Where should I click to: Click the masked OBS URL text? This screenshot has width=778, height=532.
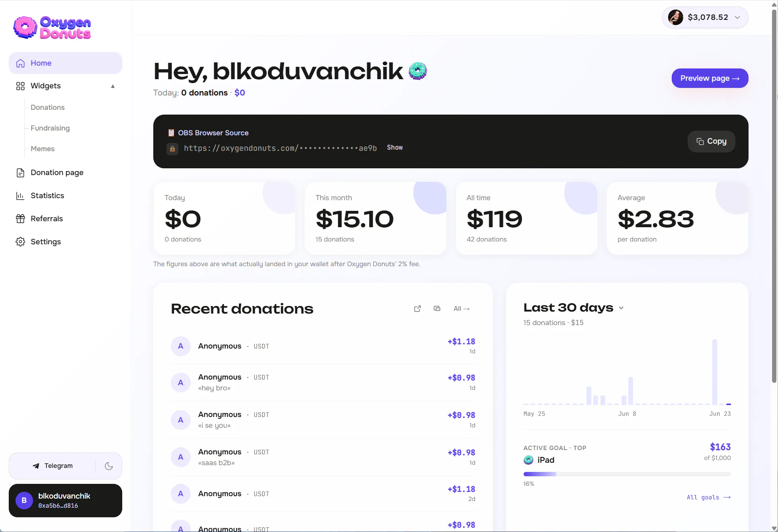click(x=280, y=148)
